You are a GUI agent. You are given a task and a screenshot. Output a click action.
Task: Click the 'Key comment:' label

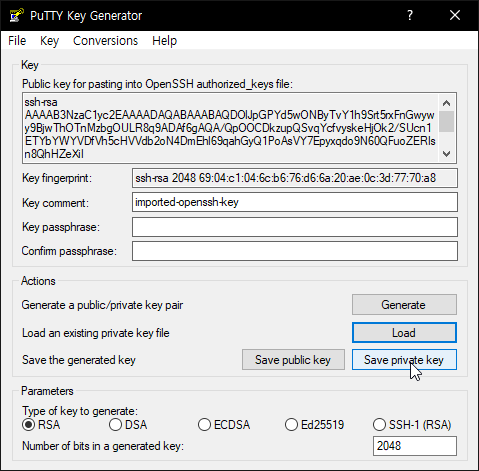pyautogui.click(x=55, y=203)
